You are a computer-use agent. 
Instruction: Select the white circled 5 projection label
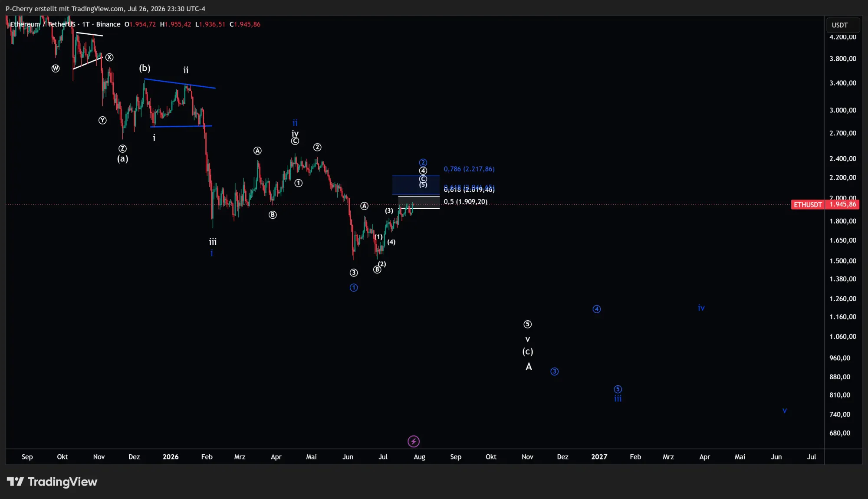[x=527, y=324]
